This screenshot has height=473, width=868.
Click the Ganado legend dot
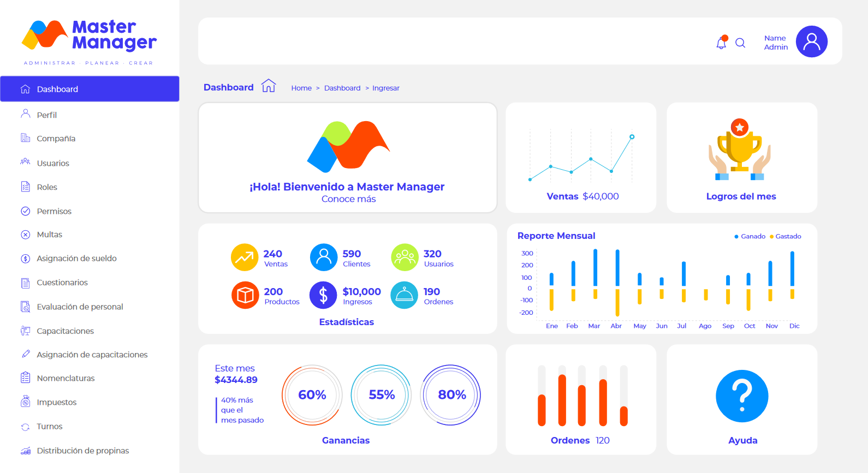click(736, 237)
